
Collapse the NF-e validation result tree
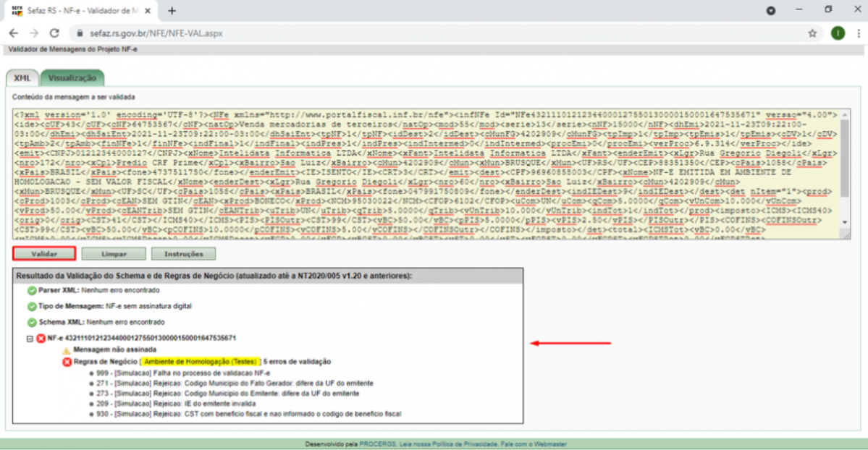pyautogui.click(x=30, y=338)
